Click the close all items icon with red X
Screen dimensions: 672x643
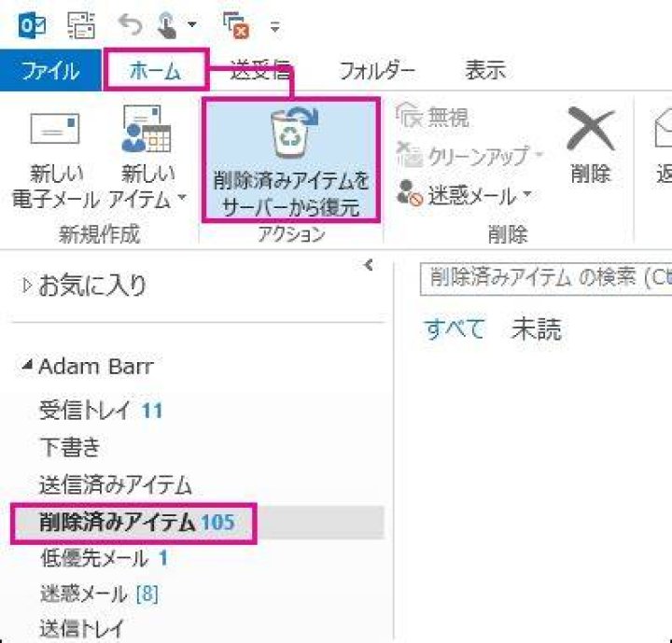[x=236, y=26]
